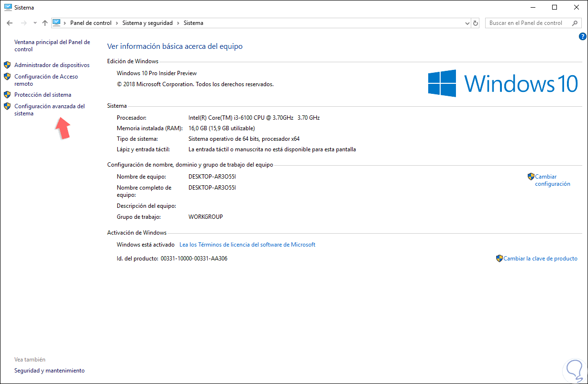Select Panel de control breadcrumb
Viewport: 588px width, 384px height.
point(91,23)
